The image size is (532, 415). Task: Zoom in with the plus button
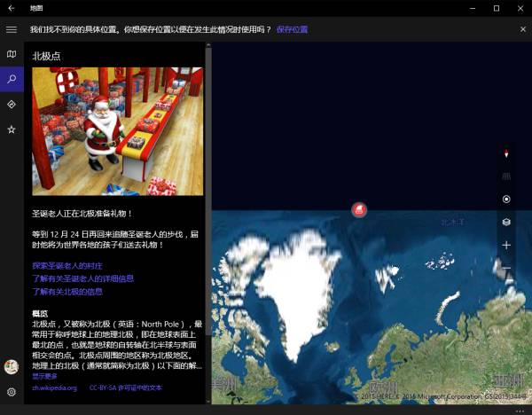click(506, 245)
